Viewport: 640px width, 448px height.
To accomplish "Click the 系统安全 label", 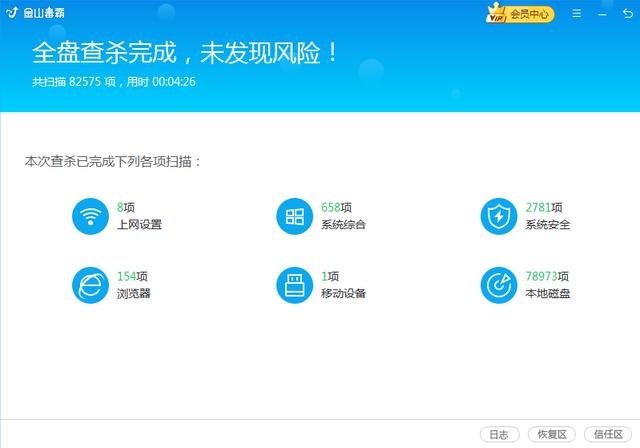I will click(548, 224).
